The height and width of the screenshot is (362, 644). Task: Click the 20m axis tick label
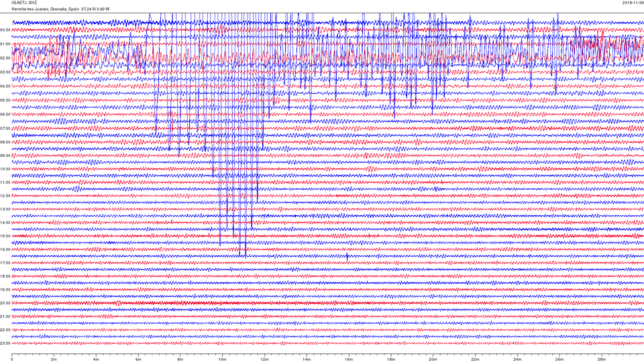coord(433,359)
